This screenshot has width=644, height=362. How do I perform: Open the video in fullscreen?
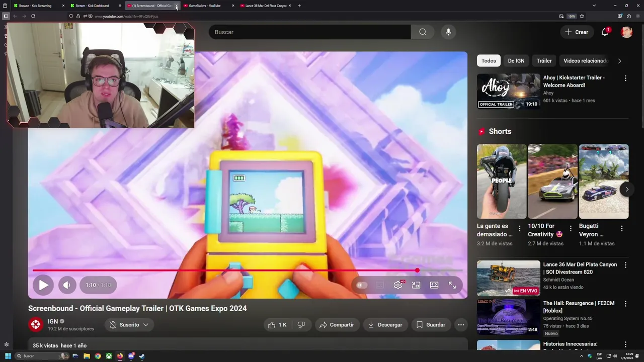coord(452,285)
